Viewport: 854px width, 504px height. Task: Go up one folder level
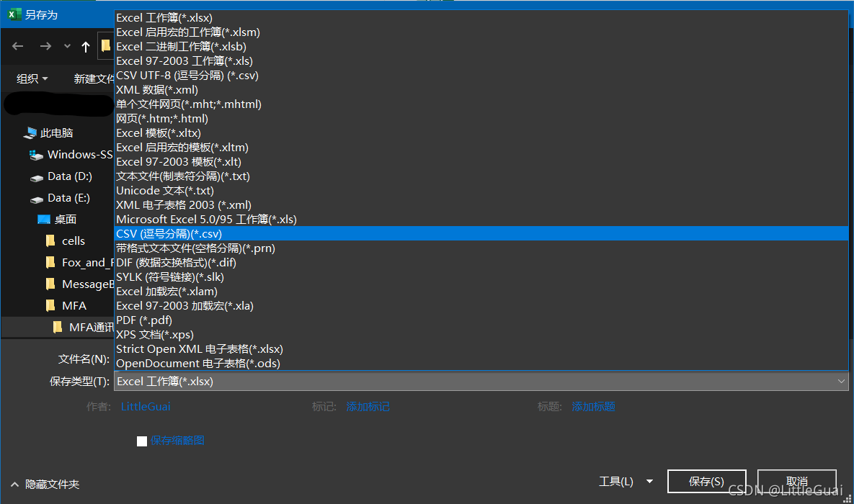(86, 47)
